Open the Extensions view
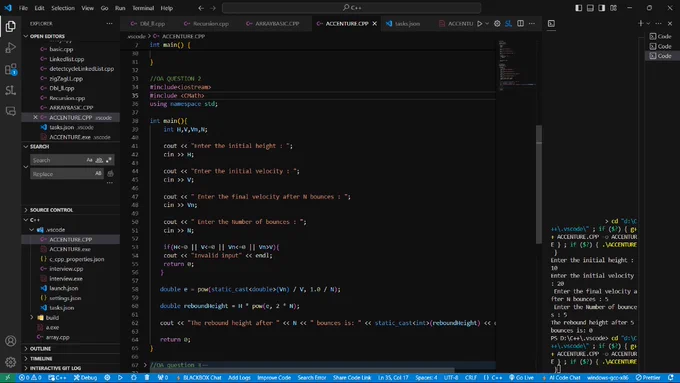This screenshot has width=680, height=383. pos(10,69)
